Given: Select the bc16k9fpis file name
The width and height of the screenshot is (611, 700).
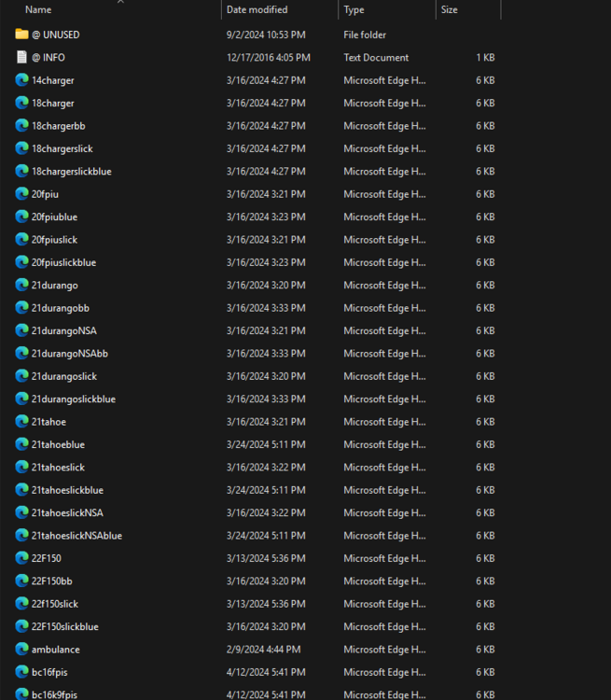Looking at the screenshot, I should (x=54, y=694).
